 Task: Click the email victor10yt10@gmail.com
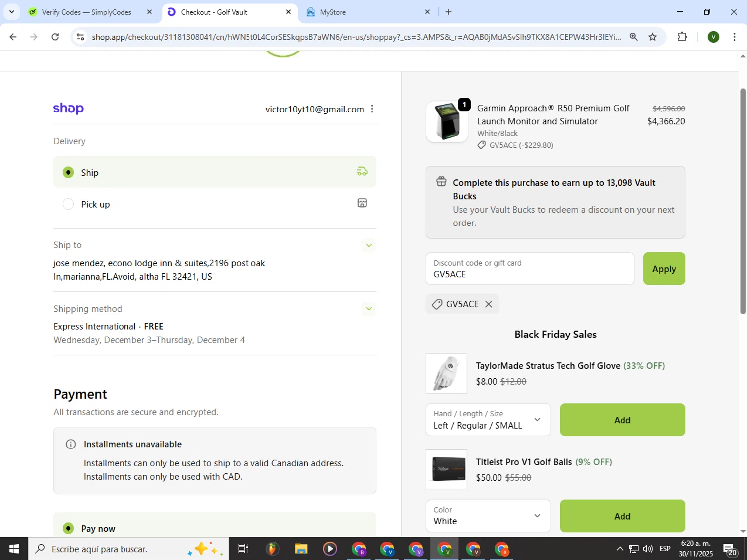click(315, 109)
